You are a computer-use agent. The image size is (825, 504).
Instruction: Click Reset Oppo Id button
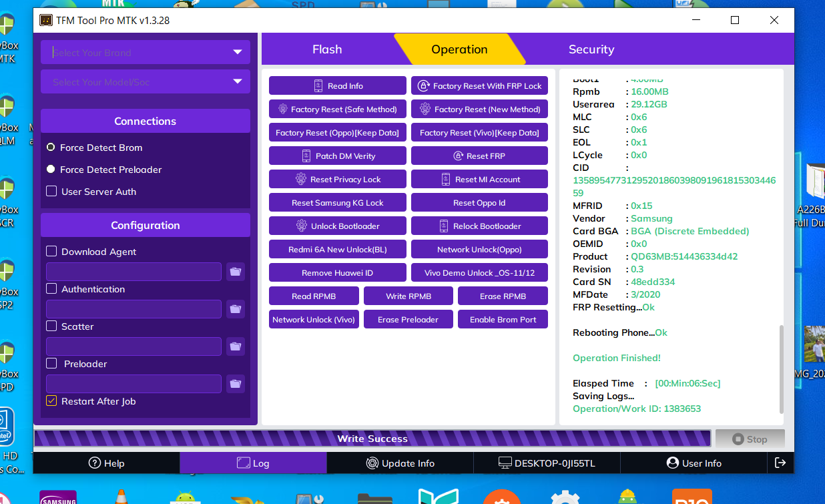coord(479,203)
